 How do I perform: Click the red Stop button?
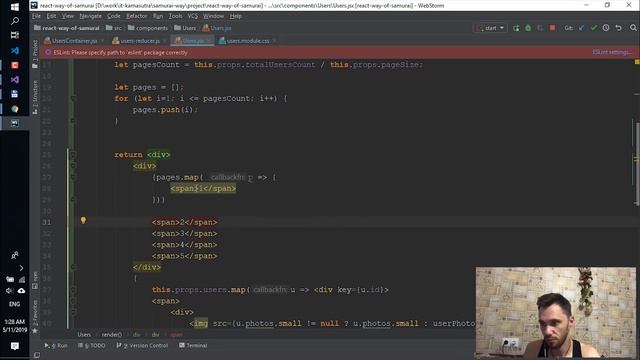tap(552, 28)
